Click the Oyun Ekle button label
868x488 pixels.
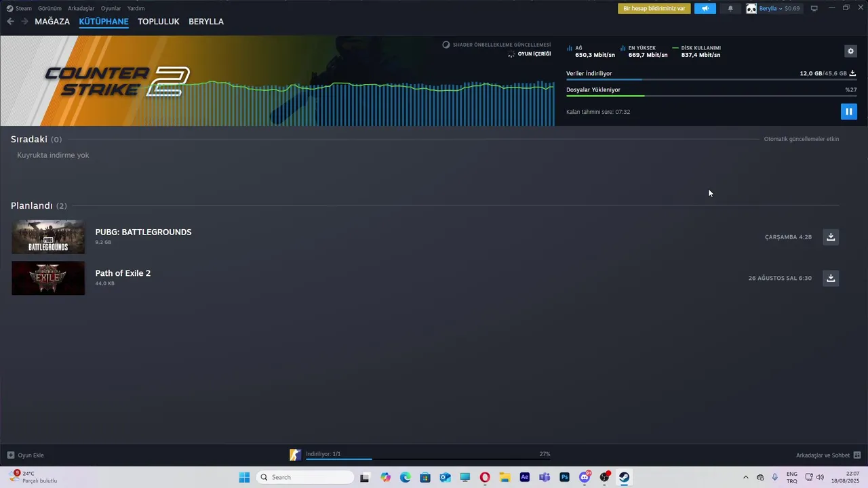click(x=31, y=455)
